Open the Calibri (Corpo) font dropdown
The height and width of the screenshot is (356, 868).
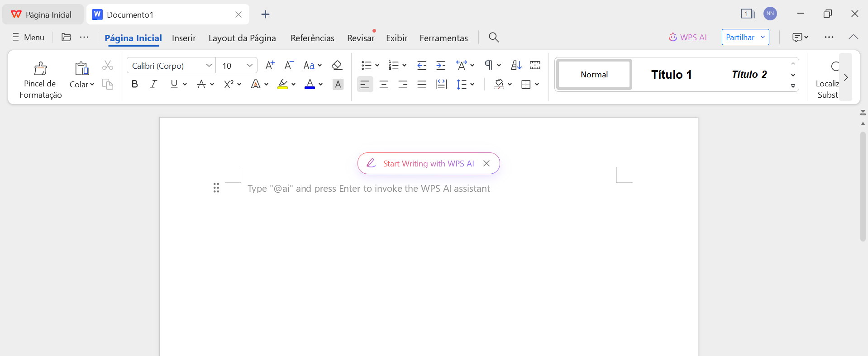pos(209,66)
